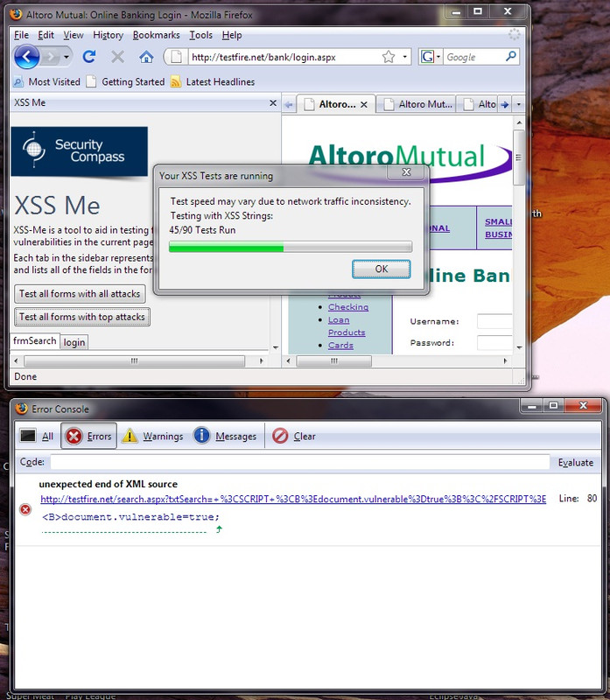610x700 pixels.
Task: Open the Google search engine selector
Action: coord(431,57)
